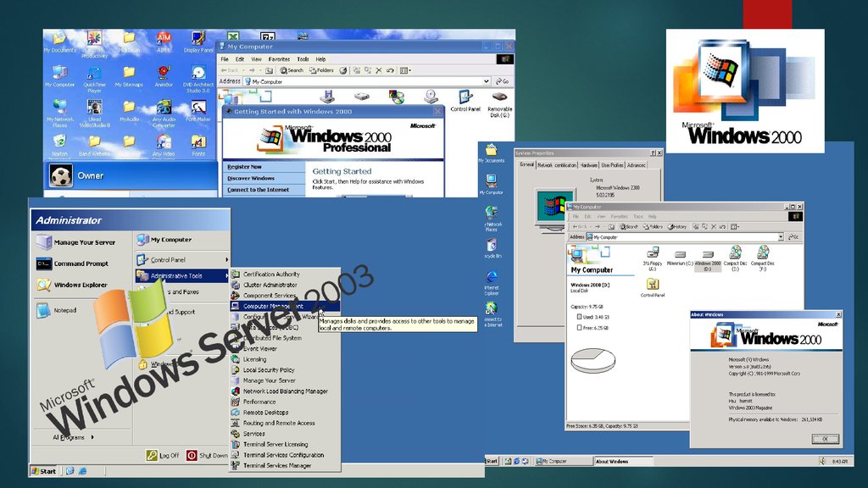Click Go button in blue My Computer window
The width and height of the screenshot is (868, 488).
pos(503,81)
